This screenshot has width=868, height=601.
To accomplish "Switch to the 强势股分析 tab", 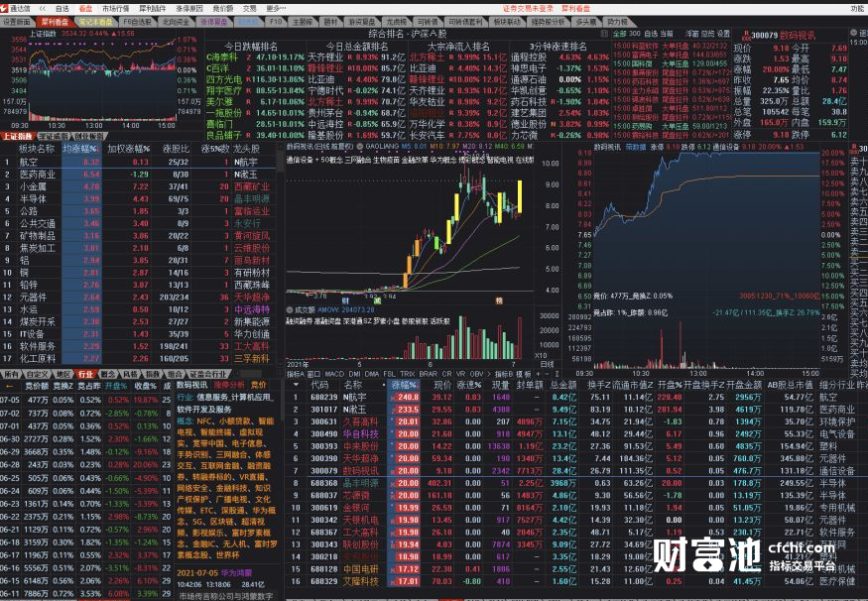I will tap(549, 22).
